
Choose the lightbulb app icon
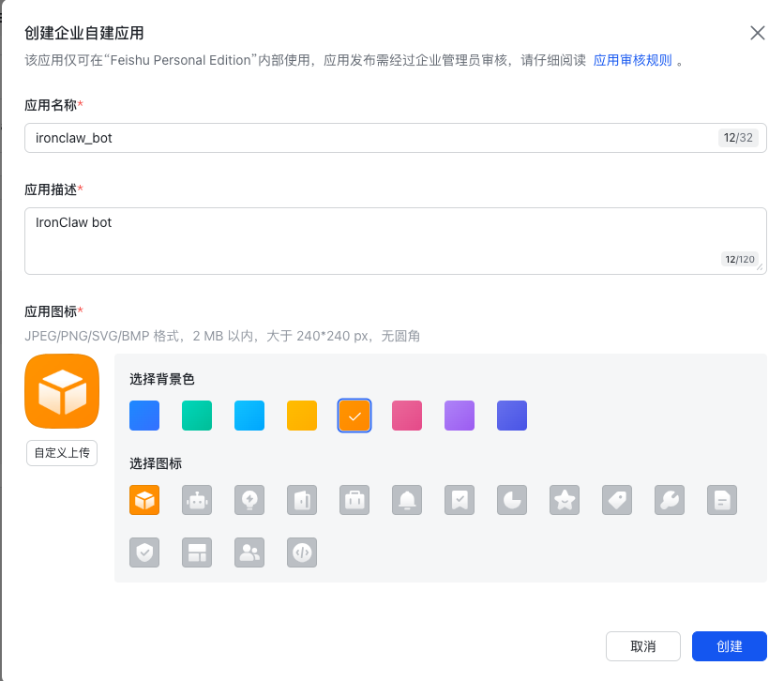click(249, 500)
